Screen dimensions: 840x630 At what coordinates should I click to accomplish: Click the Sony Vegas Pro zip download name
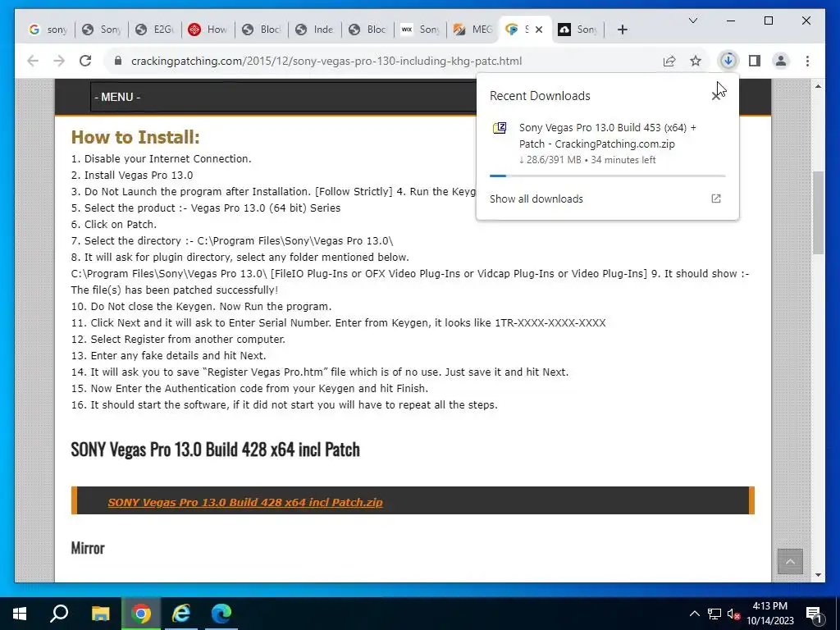click(x=608, y=135)
